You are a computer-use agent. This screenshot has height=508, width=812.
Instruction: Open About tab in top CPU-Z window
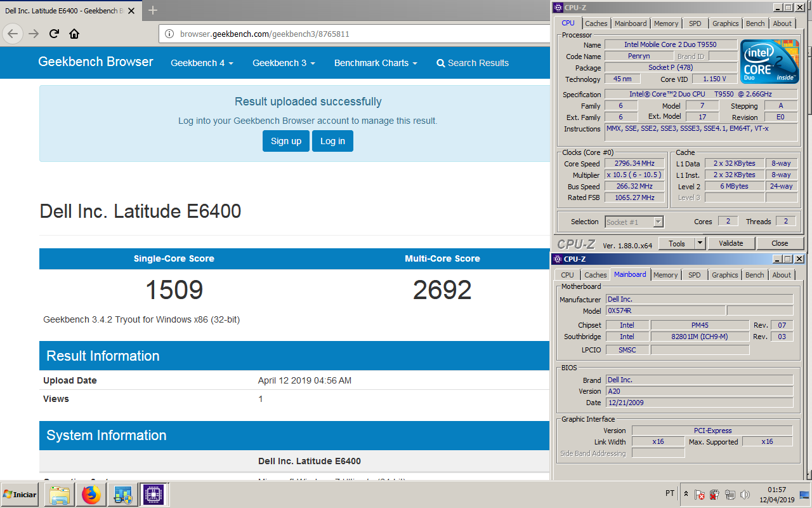coord(782,23)
